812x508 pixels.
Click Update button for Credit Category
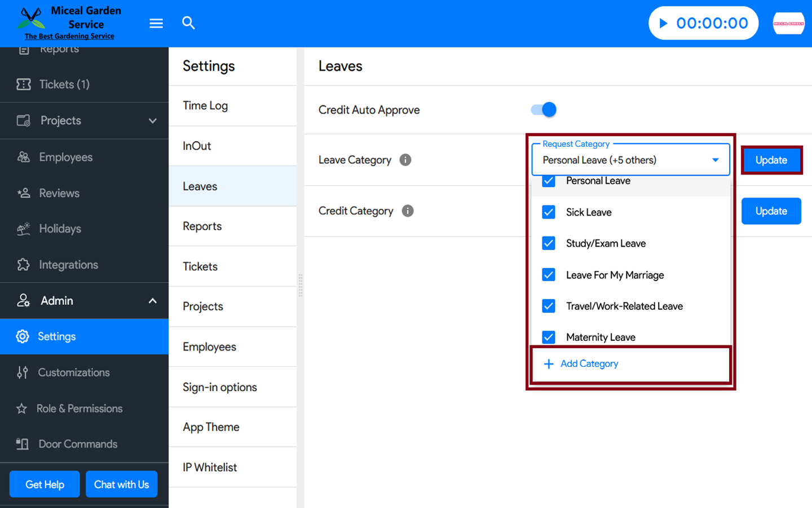pos(771,211)
